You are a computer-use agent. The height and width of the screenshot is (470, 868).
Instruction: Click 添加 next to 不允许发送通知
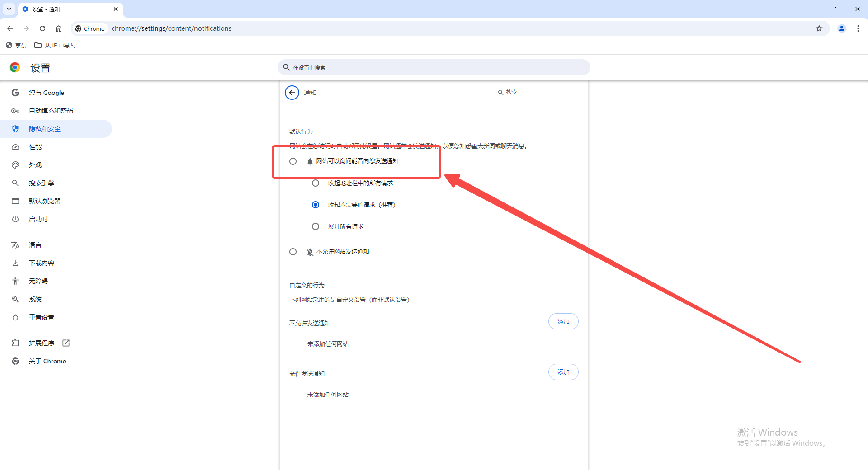point(563,321)
